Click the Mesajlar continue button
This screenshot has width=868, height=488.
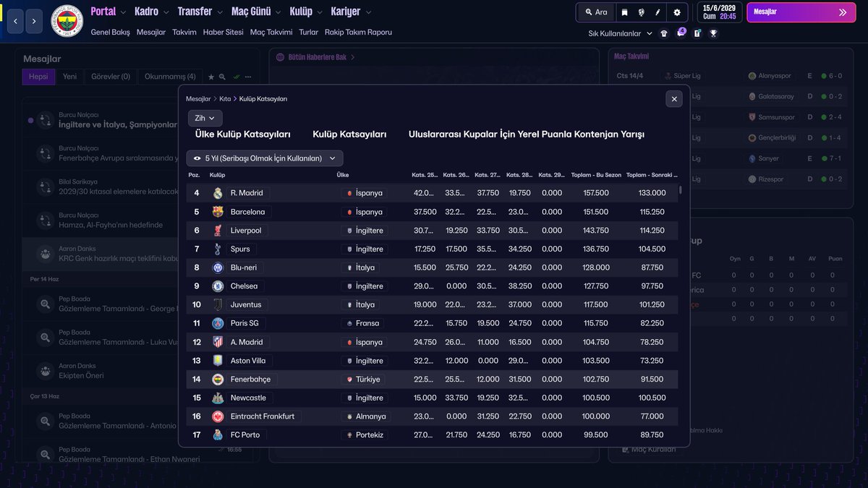(x=800, y=12)
